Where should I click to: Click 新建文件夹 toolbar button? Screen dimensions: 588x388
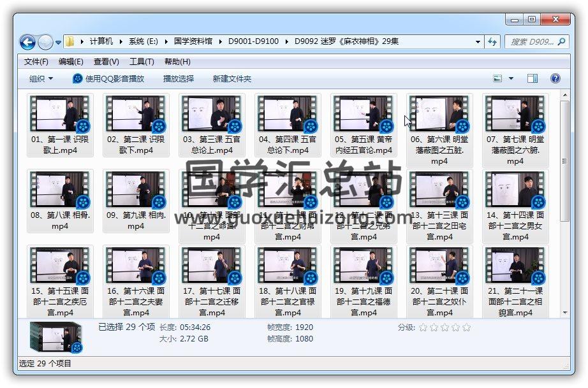232,78
